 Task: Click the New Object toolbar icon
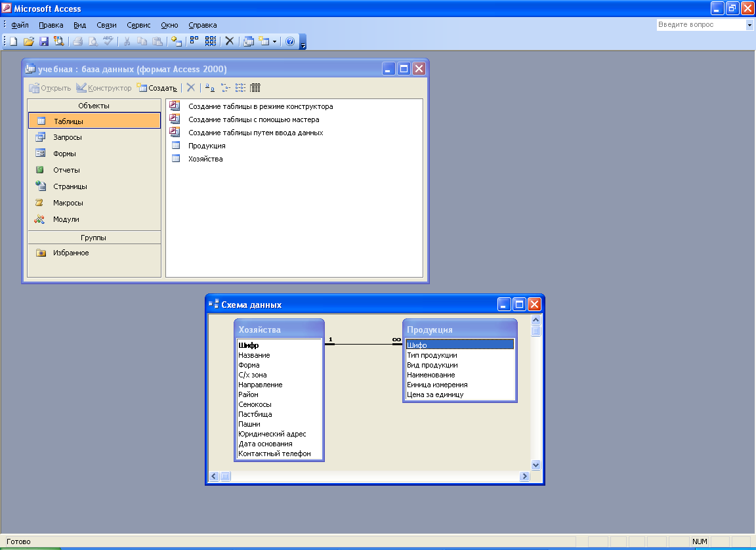264,41
